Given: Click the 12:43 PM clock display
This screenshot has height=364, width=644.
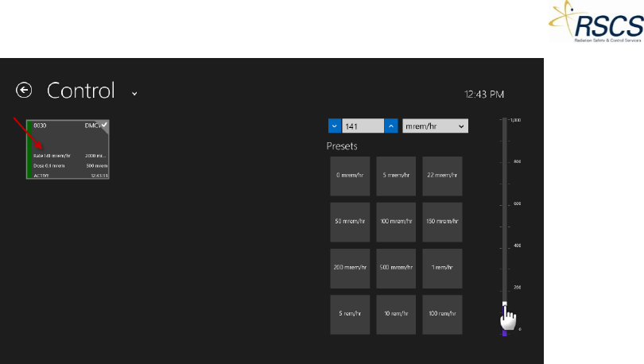Looking at the screenshot, I should 484,95.
